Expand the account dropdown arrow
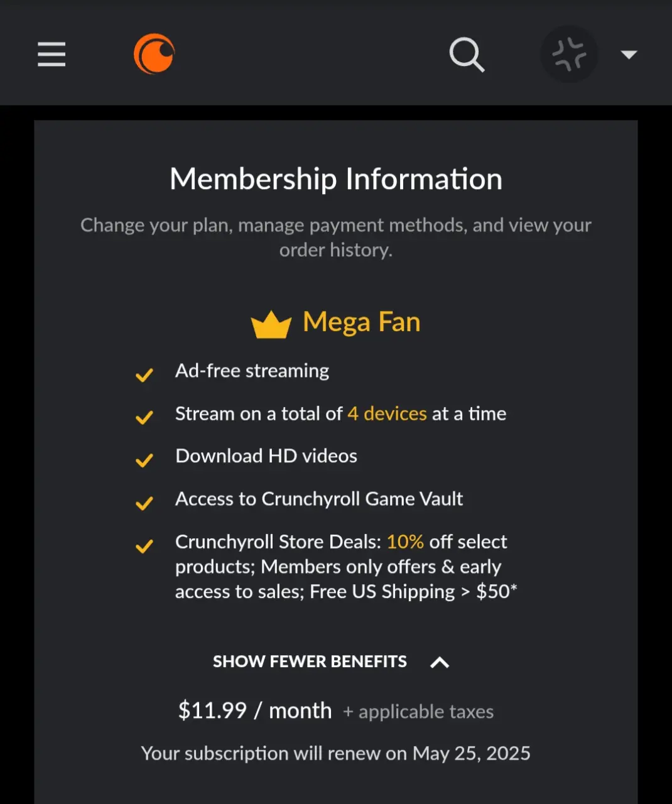 click(629, 55)
